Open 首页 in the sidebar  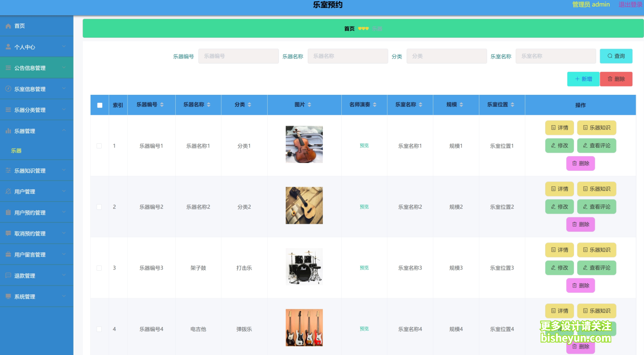[37, 26]
